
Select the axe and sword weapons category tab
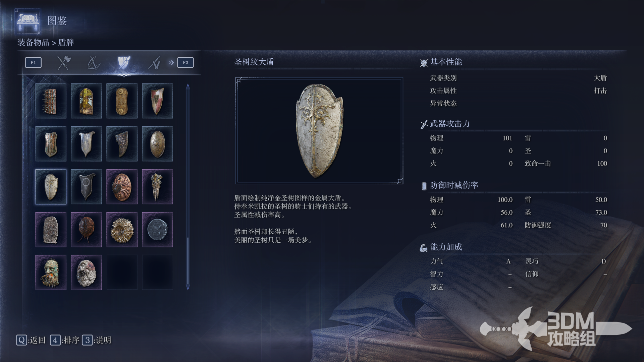63,63
